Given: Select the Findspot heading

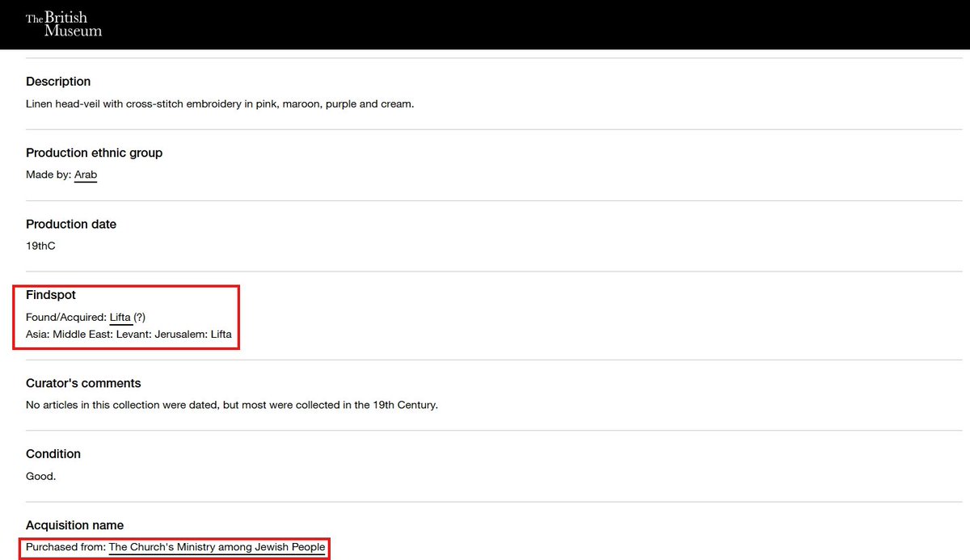Looking at the screenshot, I should click(x=51, y=295).
